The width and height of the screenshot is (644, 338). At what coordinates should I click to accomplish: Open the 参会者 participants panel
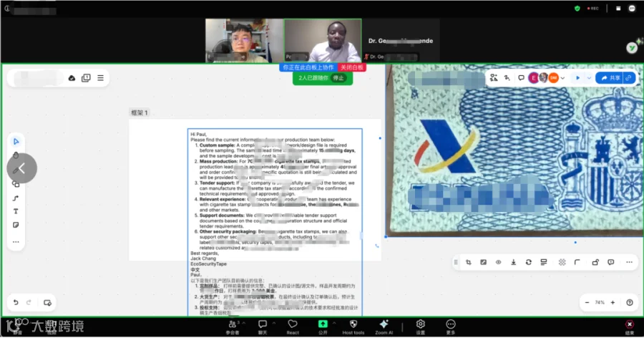(233, 327)
